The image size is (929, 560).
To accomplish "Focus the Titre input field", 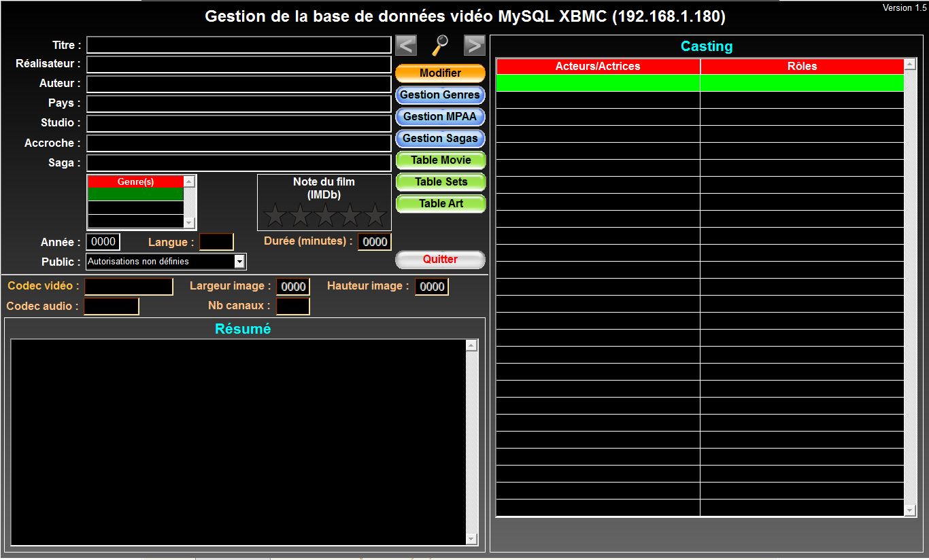I will 239,45.
